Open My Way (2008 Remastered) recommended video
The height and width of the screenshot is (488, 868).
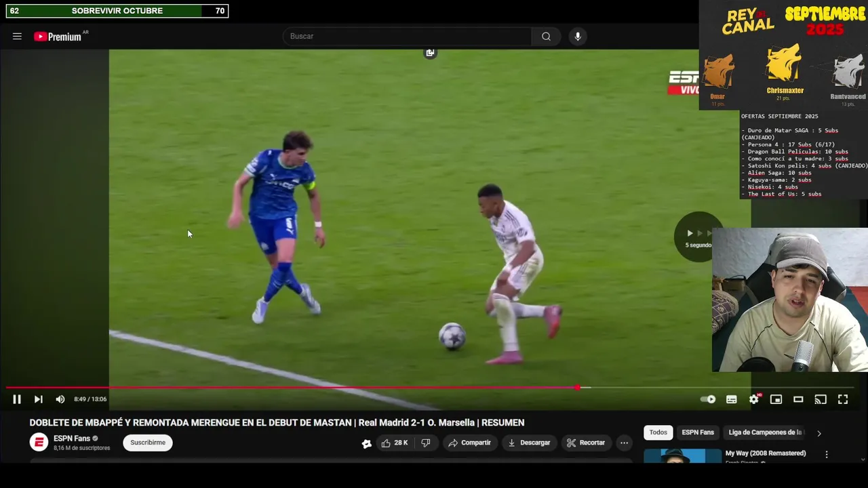click(x=766, y=453)
